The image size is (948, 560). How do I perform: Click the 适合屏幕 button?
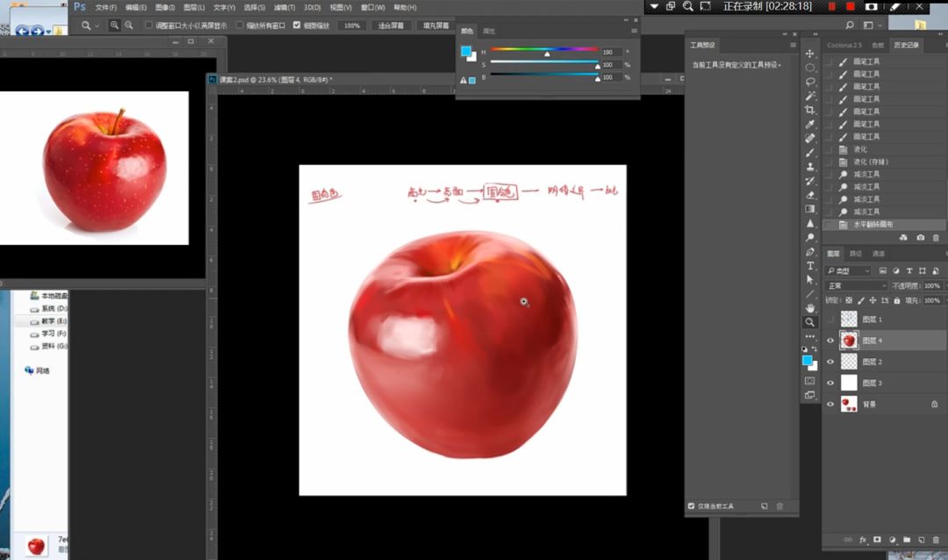(x=391, y=25)
